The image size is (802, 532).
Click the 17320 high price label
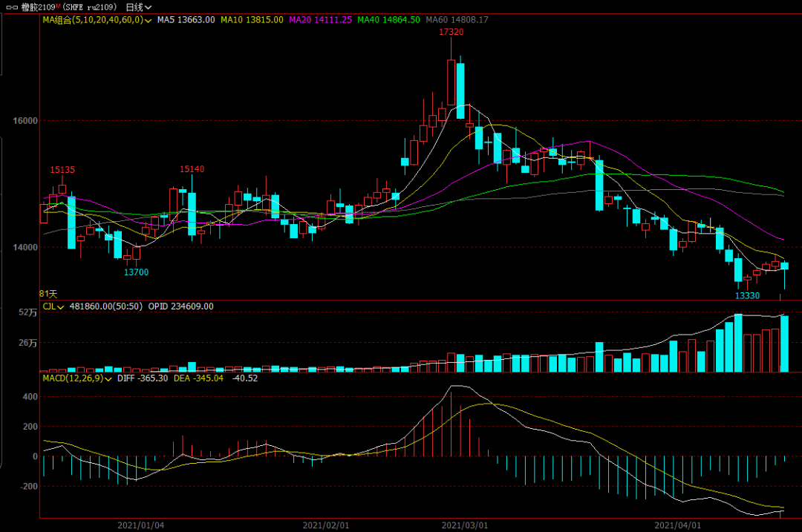(x=451, y=32)
